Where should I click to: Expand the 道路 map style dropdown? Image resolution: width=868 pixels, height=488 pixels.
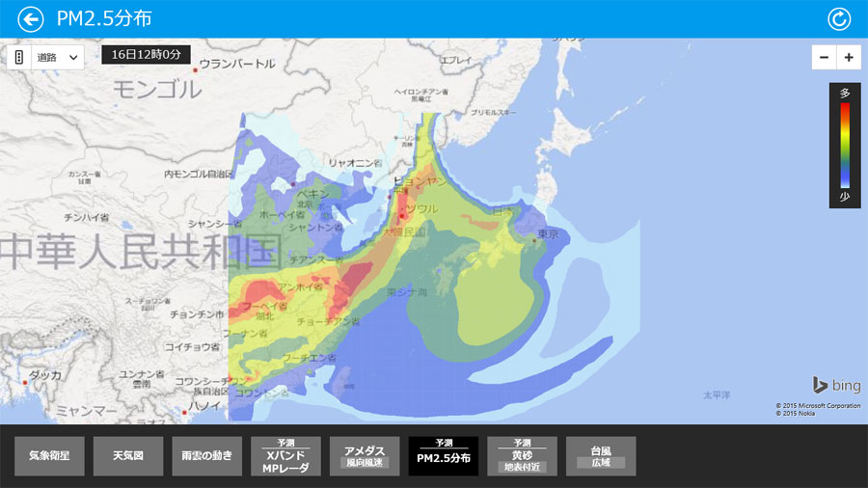[x=58, y=57]
